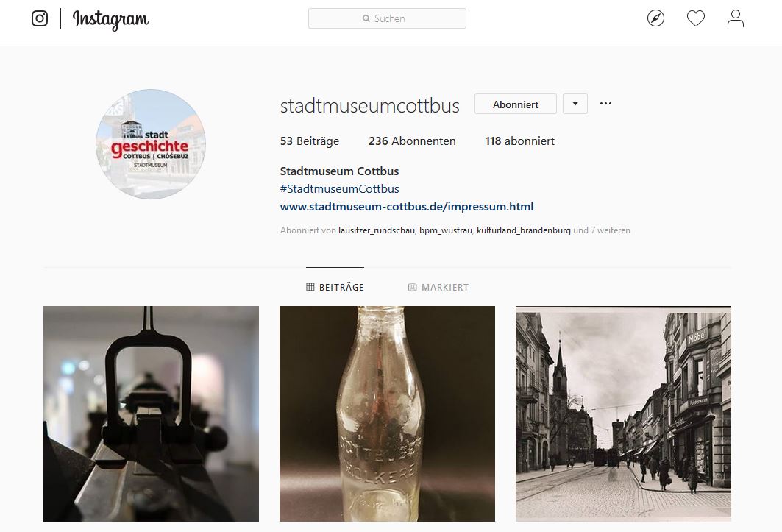This screenshot has width=782, height=532.
Task: Open the stadtmuseumcottbus profile picture
Action: 151,143
